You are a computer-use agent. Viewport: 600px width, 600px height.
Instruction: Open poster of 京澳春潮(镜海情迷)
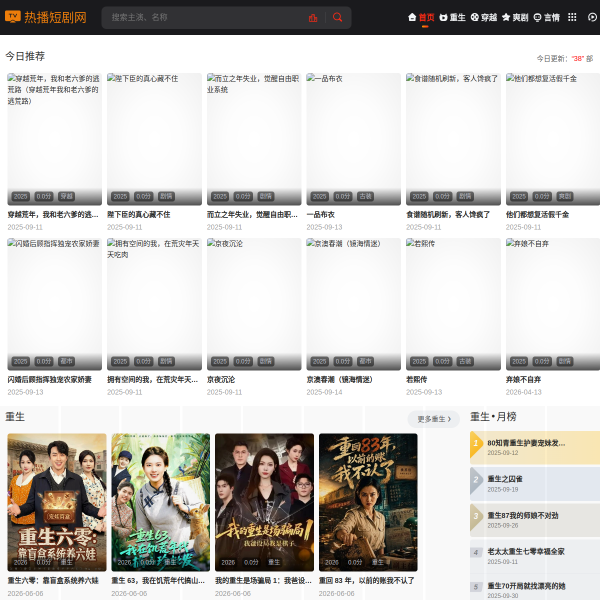coord(354,304)
